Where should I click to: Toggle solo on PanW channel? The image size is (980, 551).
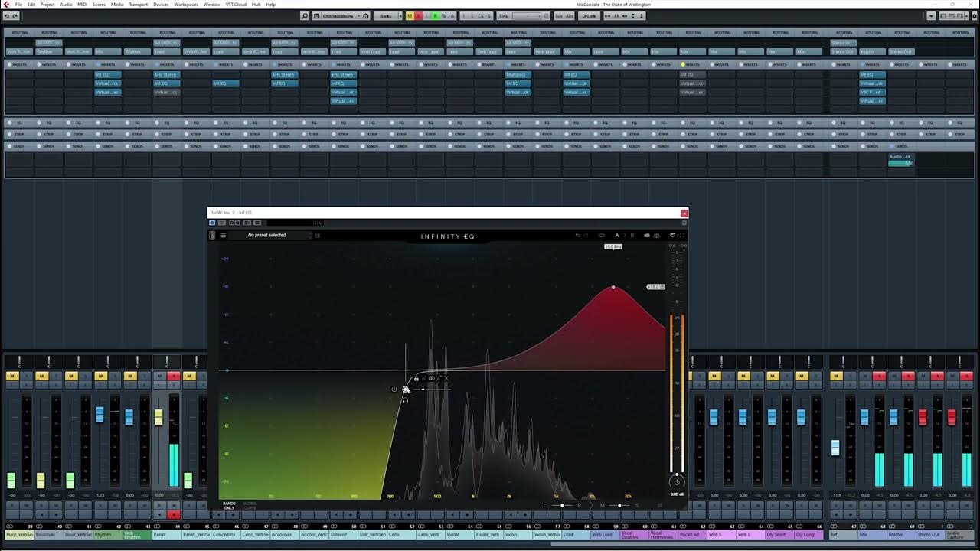point(173,376)
